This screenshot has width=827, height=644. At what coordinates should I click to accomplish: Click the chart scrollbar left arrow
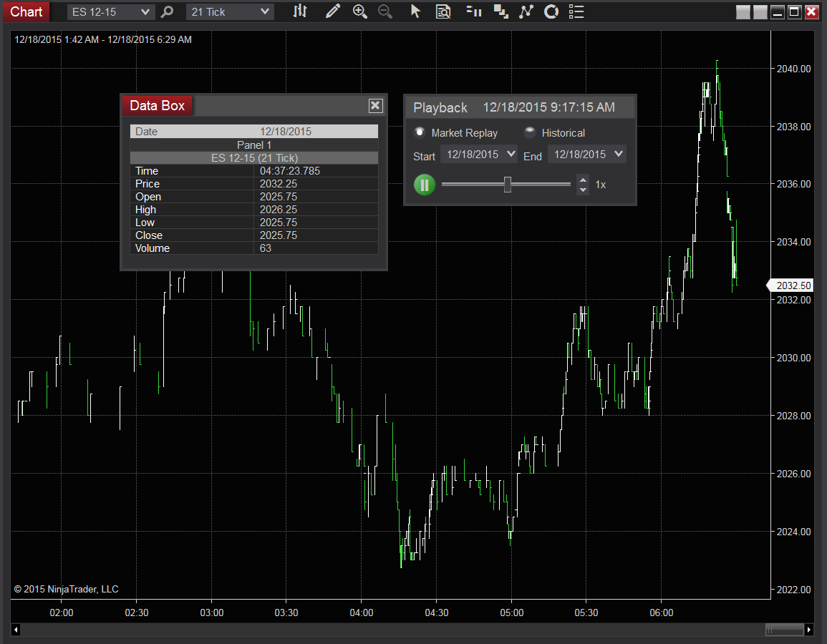coord(16,629)
